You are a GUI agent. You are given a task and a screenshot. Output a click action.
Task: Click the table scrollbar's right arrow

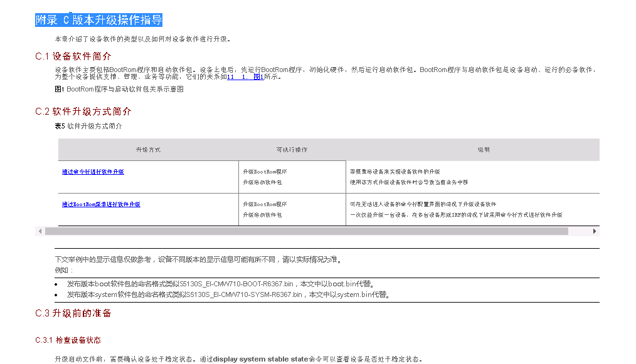tap(595, 231)
